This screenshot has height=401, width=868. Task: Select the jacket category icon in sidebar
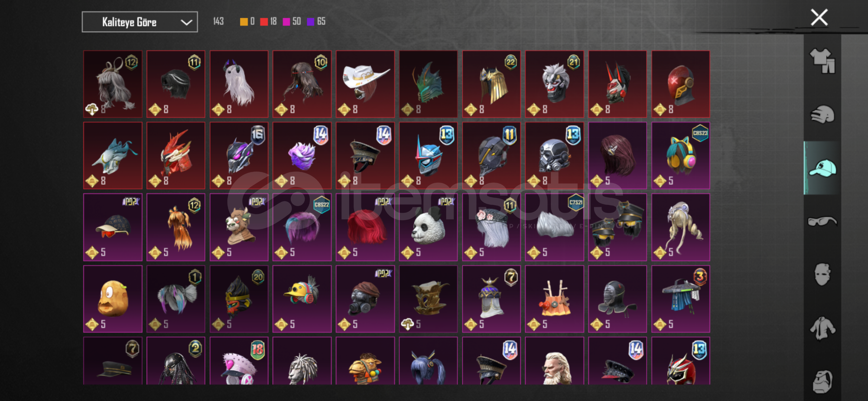point(822,328)
